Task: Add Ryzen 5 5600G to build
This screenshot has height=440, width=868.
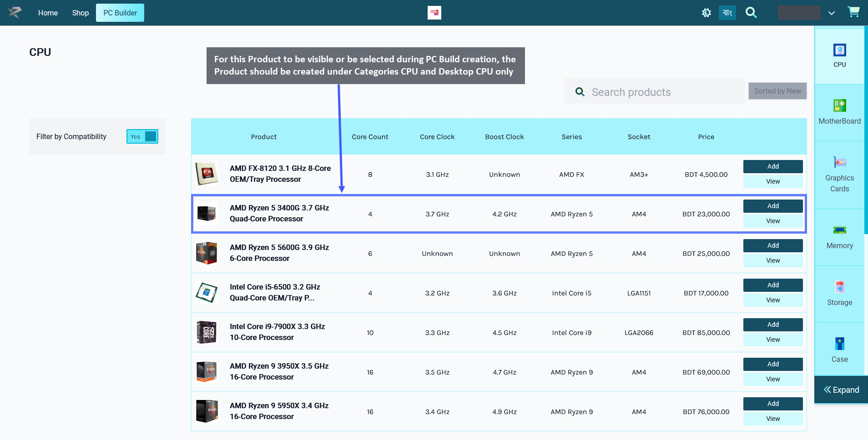Action: point(773,245)
